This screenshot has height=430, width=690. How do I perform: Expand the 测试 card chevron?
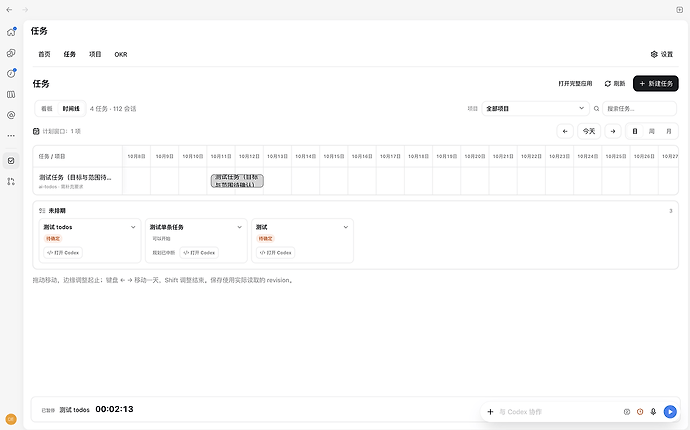(x=345, y=227)
